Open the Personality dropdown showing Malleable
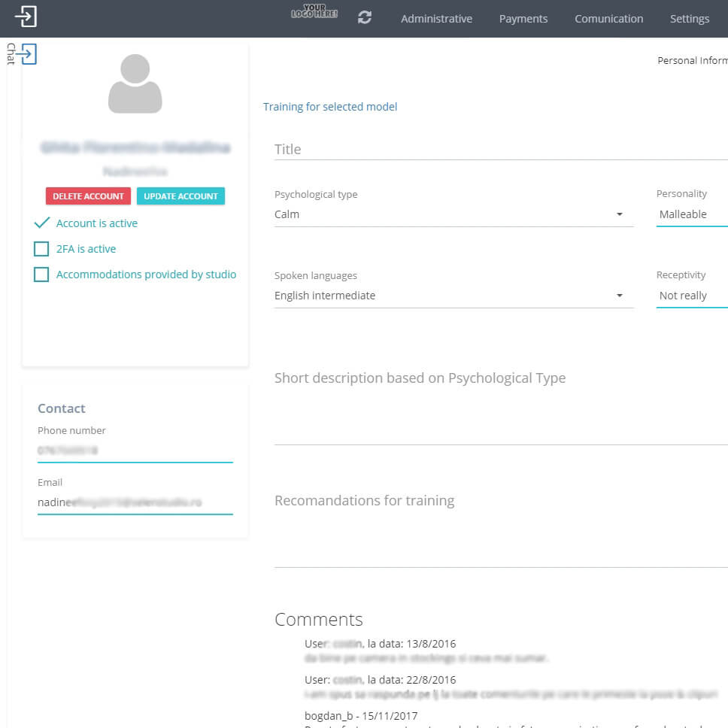 [692, 214]
